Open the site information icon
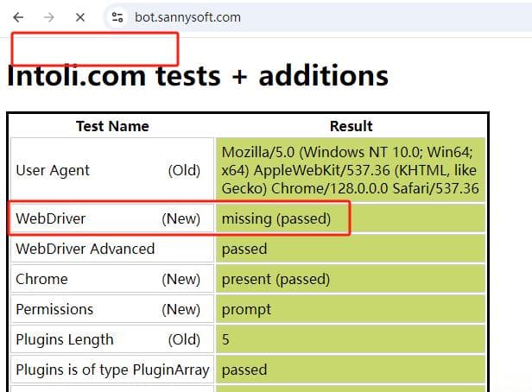The height and width of the screenshot is (392, 532). pos(117,17)
